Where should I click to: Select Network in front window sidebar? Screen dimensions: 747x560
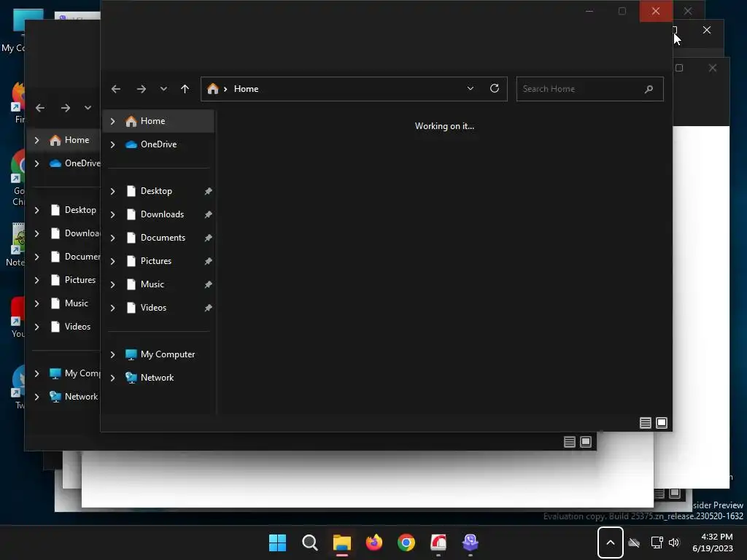[x=158, y=378]
